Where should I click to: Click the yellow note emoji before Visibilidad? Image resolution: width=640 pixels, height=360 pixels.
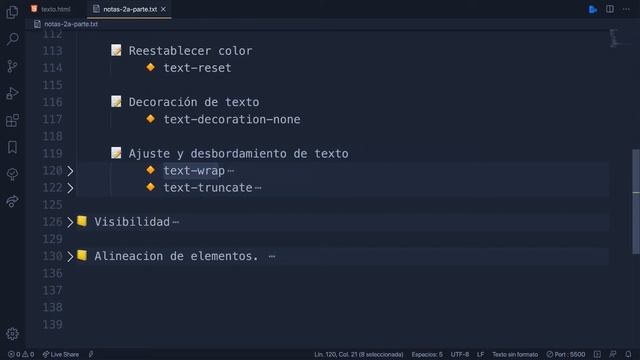click(82, 221)
